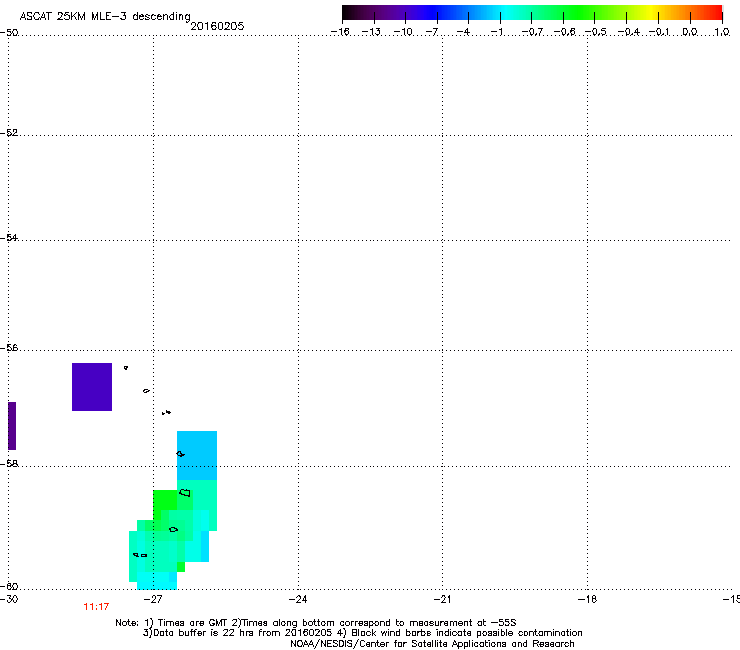Click the -58 latitude axis label

(9, 464)
